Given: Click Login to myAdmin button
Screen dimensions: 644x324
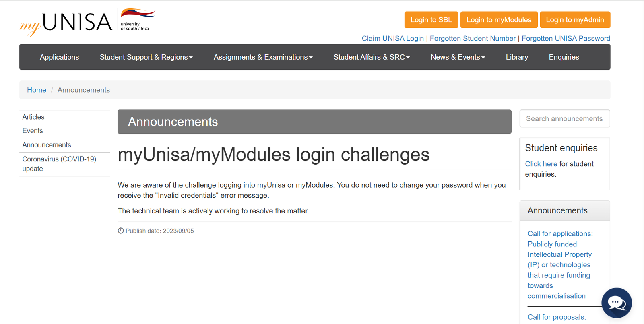Looking at the screenshot, I should 575,20.
